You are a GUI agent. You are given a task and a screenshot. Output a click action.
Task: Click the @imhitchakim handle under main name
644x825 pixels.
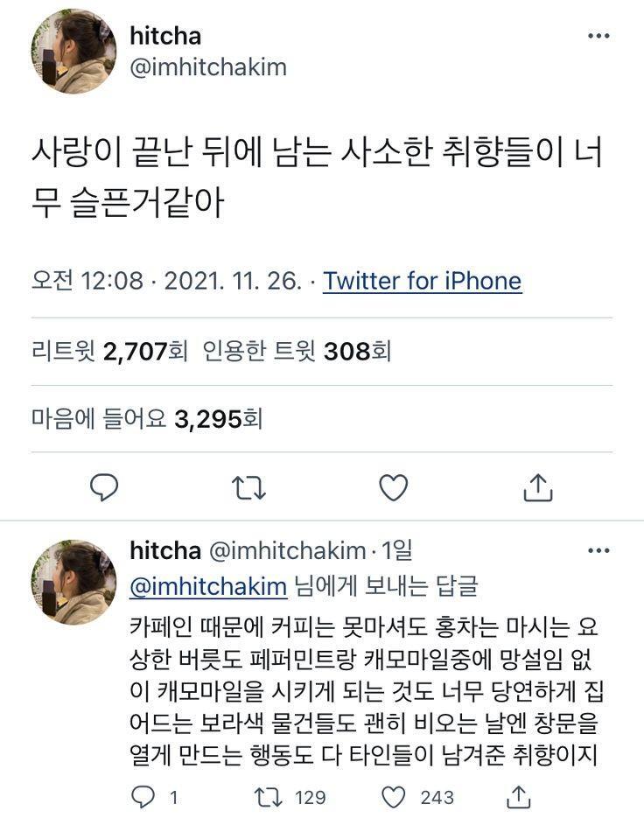coord(208,67)
